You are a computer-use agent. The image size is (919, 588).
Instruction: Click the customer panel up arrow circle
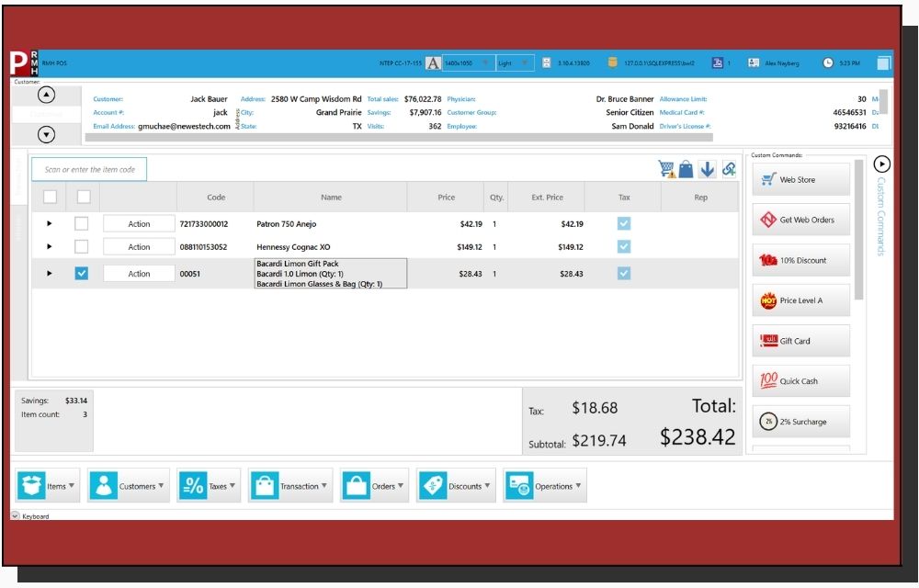(46, 95)
